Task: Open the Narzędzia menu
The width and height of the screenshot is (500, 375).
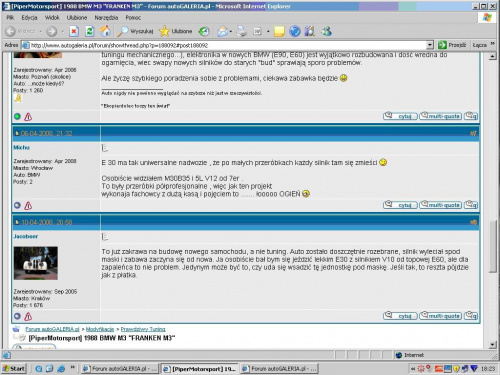Action: 106,18
